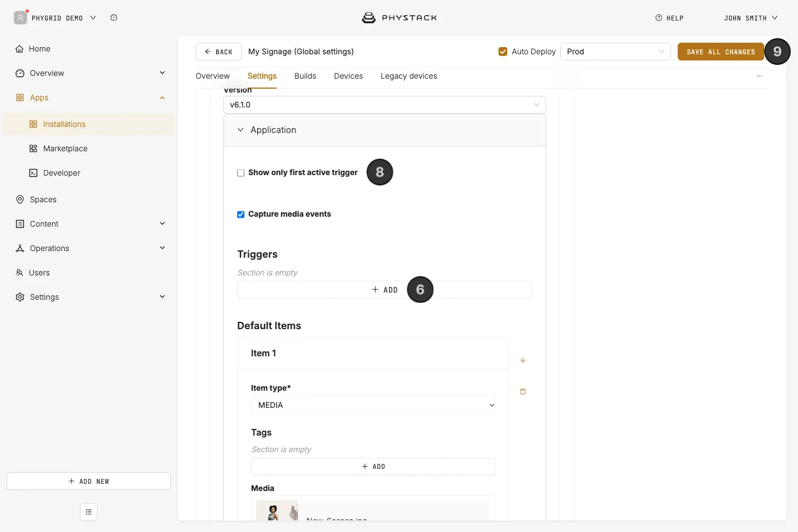The image size is (798, 532).
Task: Enable Show only first active trigger
Action: tap(241, 173)
